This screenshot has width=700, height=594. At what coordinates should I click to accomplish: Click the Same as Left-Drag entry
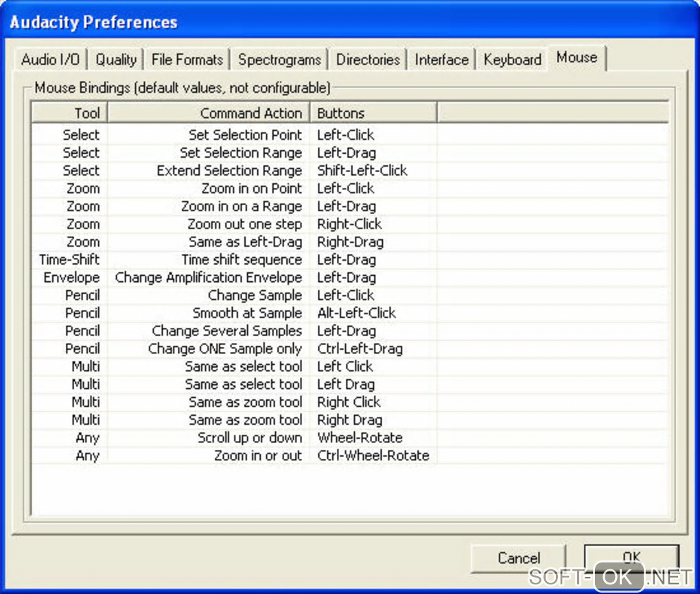[245, 242]
